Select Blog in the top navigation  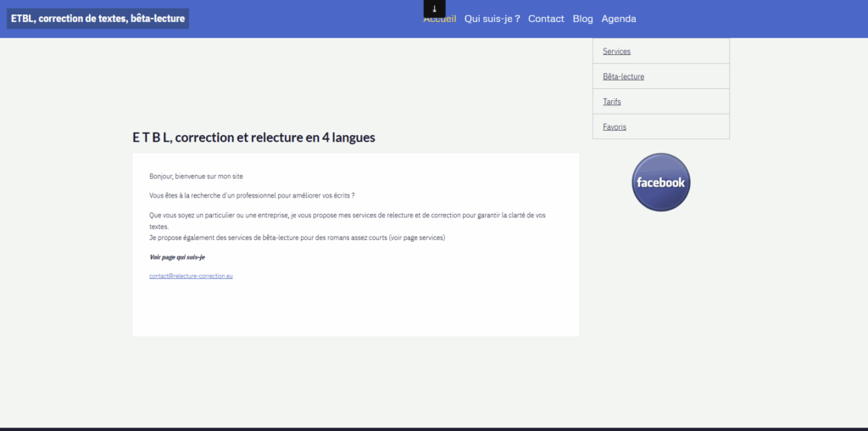tap(582, 19)
